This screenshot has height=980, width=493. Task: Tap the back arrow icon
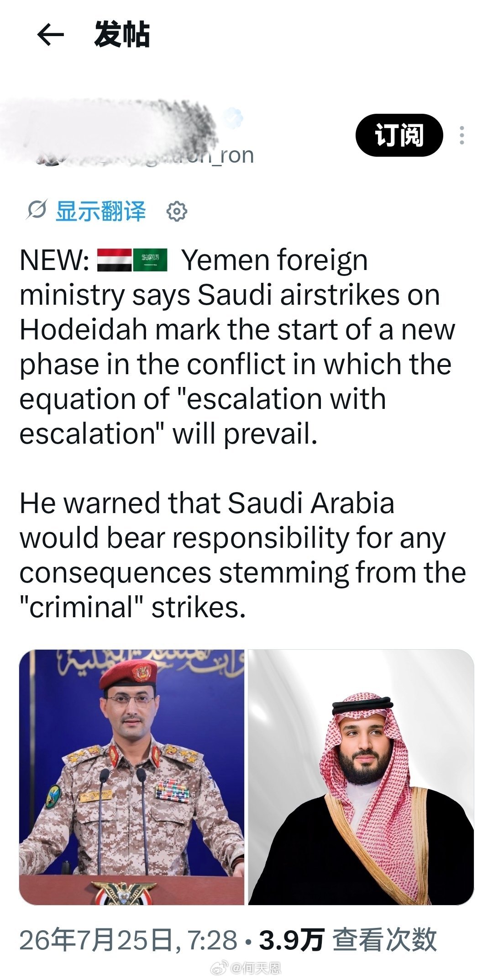[x=50, y=34]
